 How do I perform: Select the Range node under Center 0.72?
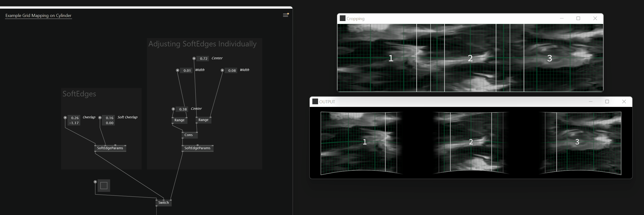[204, 120]
